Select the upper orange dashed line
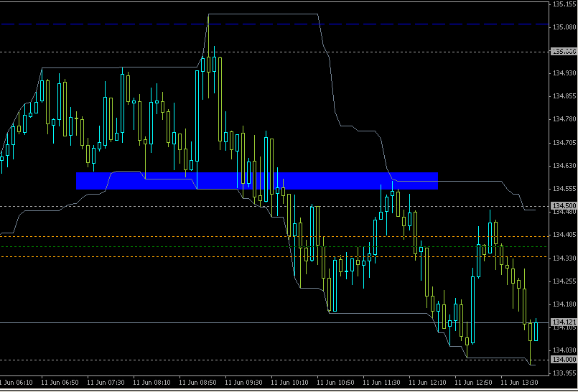Image resolution: width=578 pixels, height=392 pixels. [x=274, y=236]
